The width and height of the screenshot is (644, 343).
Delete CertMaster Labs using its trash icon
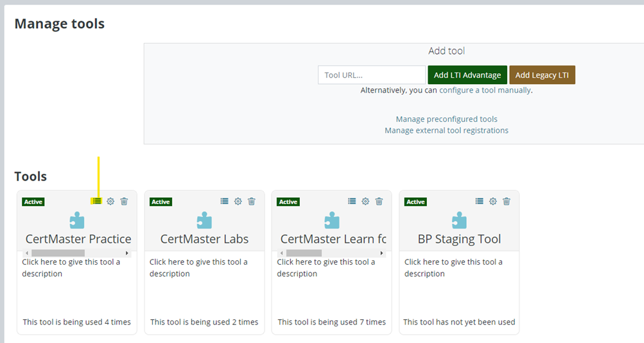(x=252, y=201)
